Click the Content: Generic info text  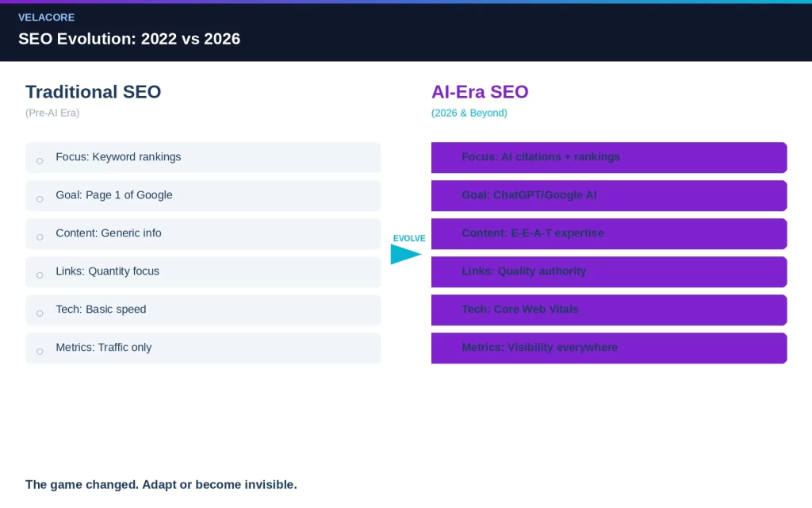[109, 233]
